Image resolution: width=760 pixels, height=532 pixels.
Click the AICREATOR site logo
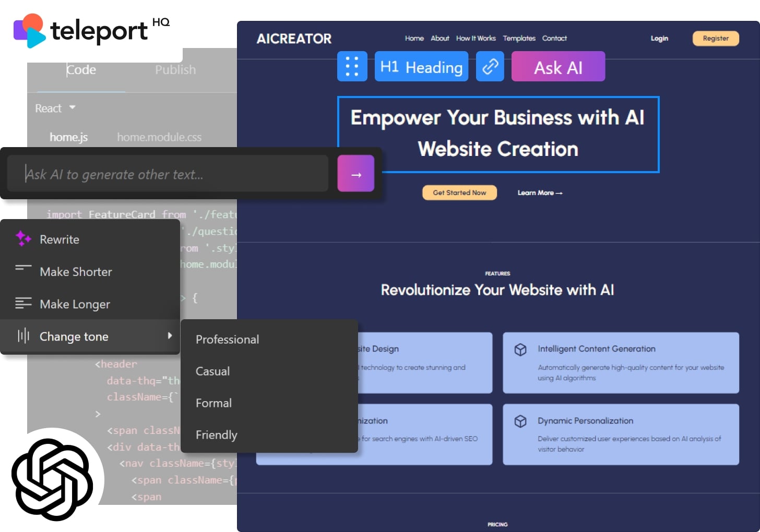coord(294,39)
